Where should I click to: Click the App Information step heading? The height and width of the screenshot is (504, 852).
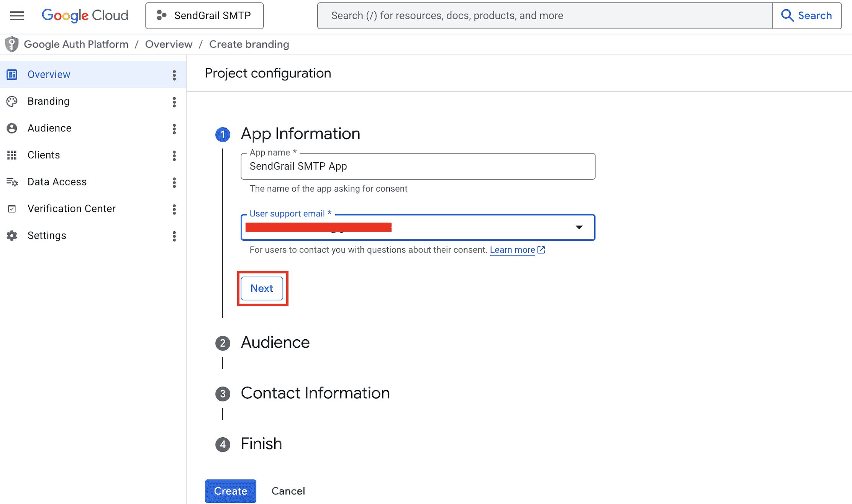300,134
